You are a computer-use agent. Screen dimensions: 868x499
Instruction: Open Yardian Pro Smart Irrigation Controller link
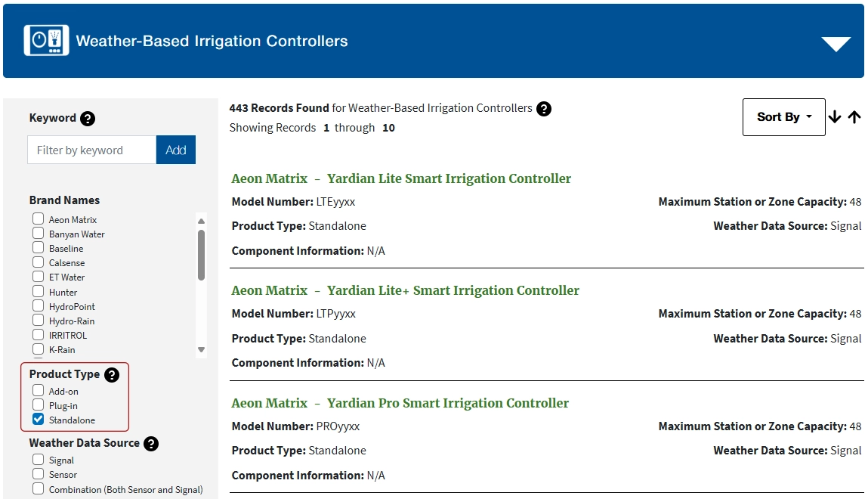click(x=448, y=403)
